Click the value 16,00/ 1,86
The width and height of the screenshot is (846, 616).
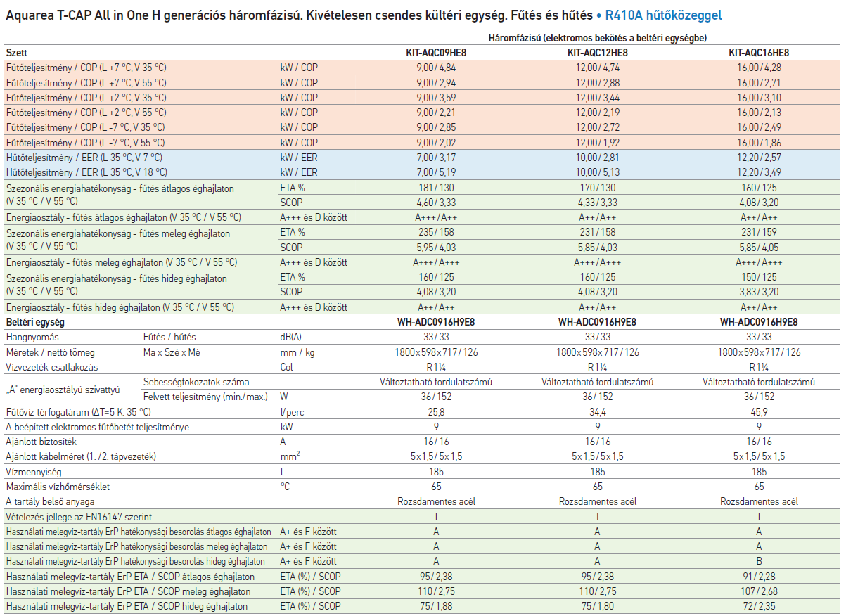(x=759, y=142)
